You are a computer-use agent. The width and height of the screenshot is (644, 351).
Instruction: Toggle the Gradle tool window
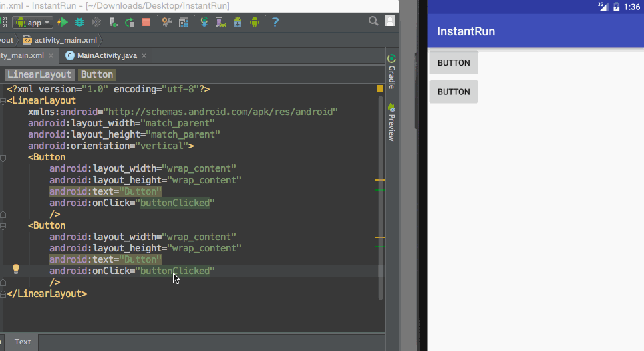(x=391, y=72)
